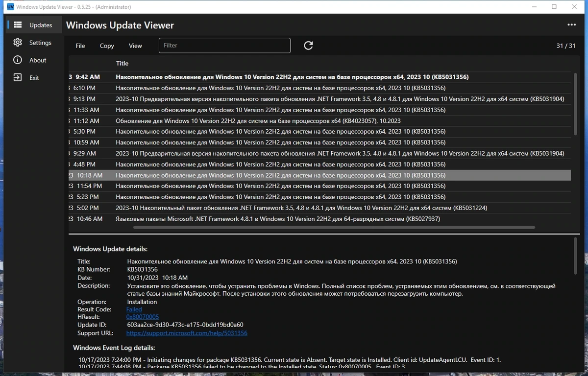The height and width of the screenshot is (376, 588).
Task: Click the 31 / 31 update counter
Action: pyautogui.click(x=566, y=46)
